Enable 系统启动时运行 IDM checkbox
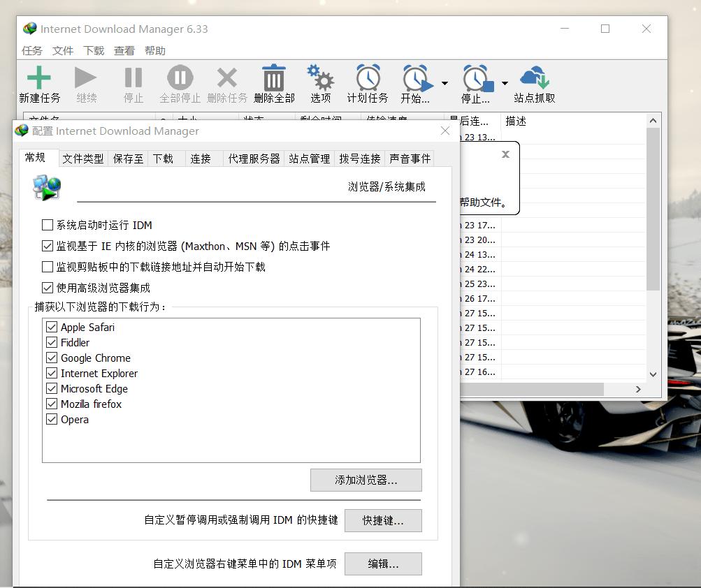701x588 pixels. coord(48,225)
